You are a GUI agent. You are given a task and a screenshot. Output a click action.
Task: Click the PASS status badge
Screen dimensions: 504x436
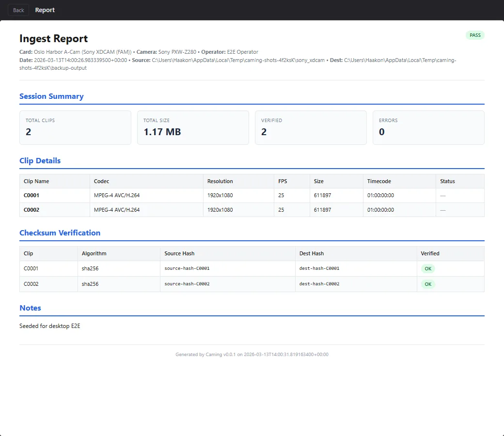point(475,35)
